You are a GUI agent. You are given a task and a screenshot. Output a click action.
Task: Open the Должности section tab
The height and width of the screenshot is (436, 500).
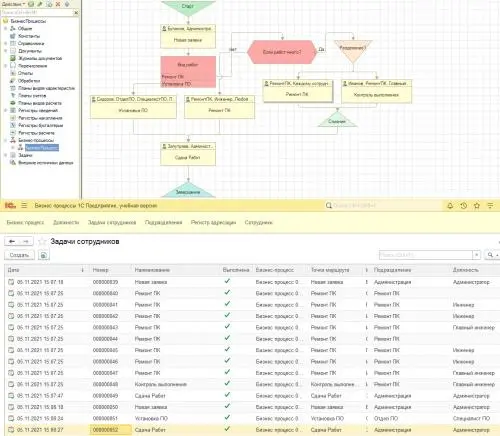pyautogui.click(x=66, y=222)
